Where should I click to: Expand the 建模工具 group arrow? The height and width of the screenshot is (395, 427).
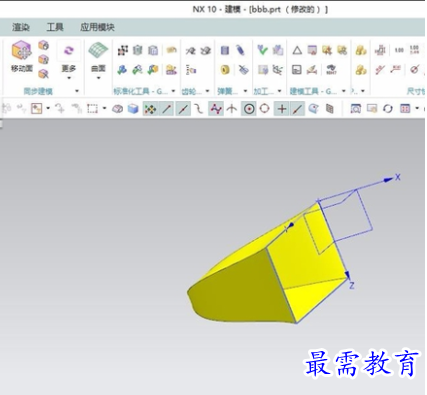click(344, 91)
